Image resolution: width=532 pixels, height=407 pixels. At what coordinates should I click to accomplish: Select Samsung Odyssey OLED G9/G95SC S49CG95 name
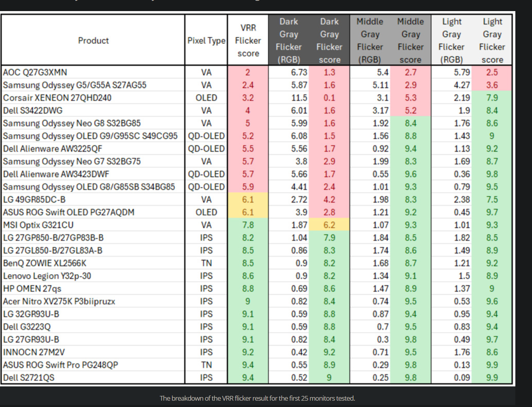[x=90, y=136]
